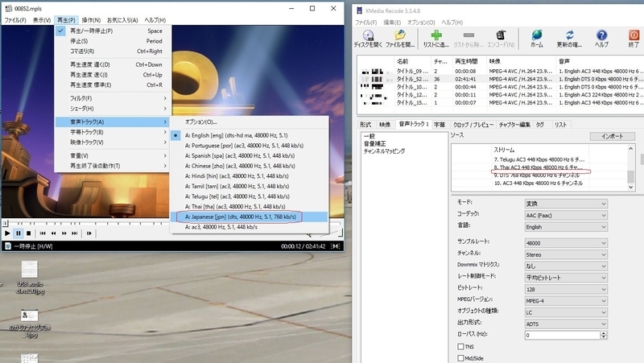Switch to the クロップ/プレビュー tab
Viewport: 644px width, 363px height.
(x=473, y=125)
